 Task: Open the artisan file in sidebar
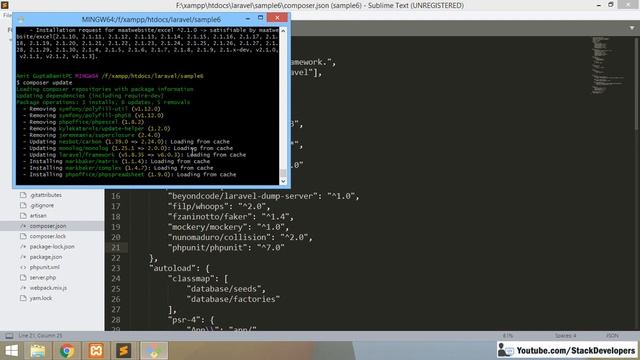tap(38, 216)
